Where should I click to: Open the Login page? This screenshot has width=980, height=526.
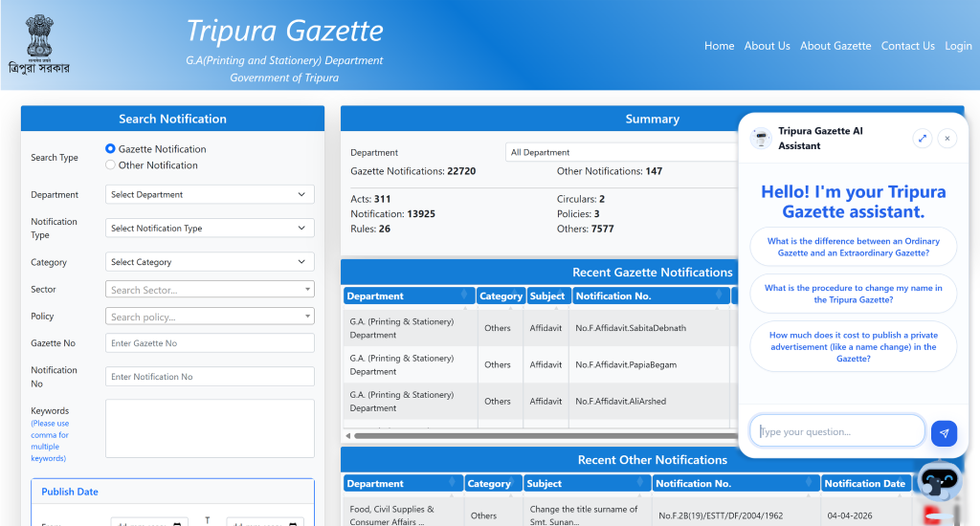pos(958,46)
